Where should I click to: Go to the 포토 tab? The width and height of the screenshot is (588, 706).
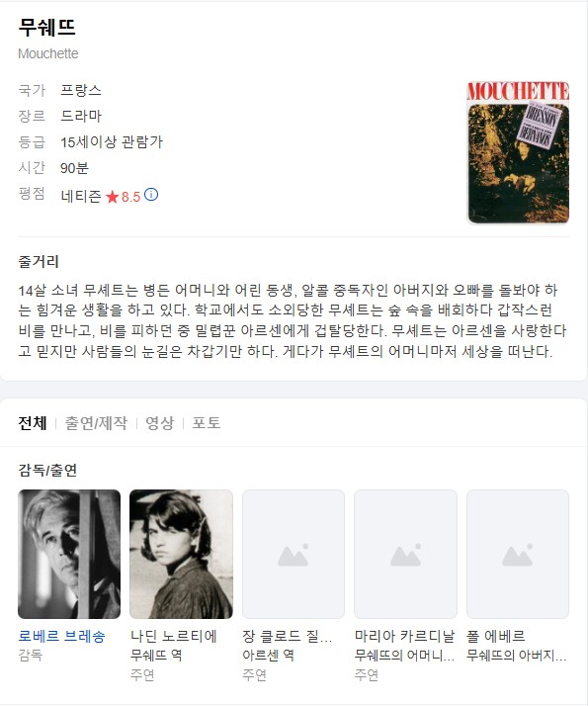[x=207, y=423]
